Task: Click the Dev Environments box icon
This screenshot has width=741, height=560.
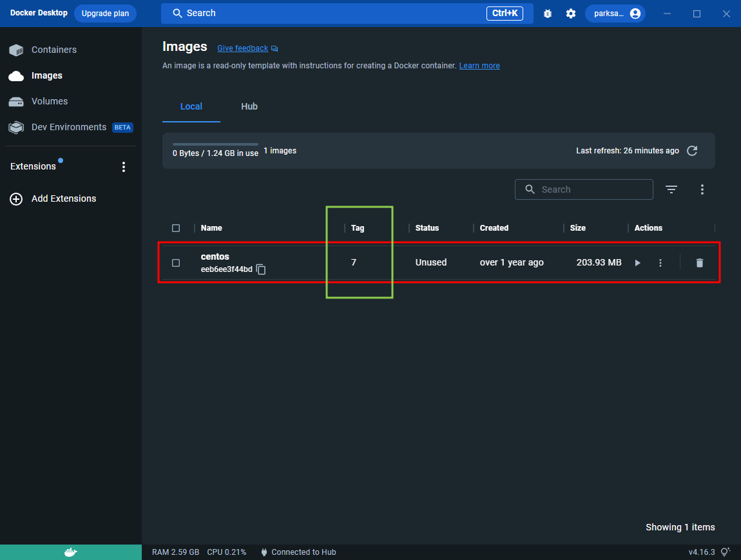Action: click(x=16, y=128)
